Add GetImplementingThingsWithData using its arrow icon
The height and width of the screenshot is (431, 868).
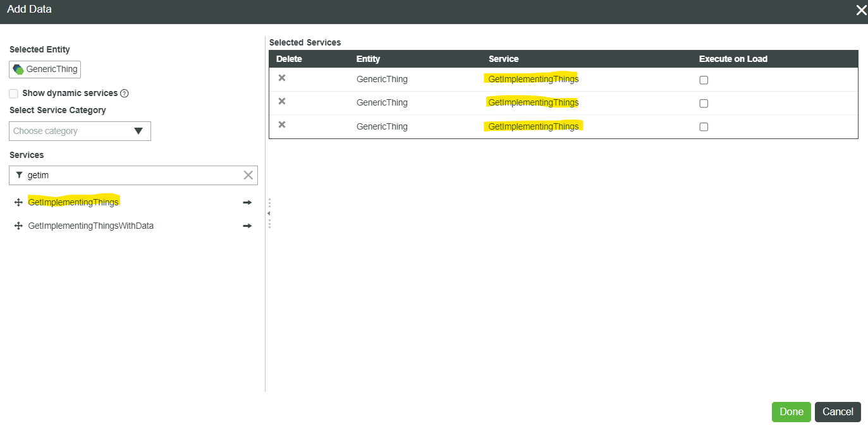pos(247,226)
